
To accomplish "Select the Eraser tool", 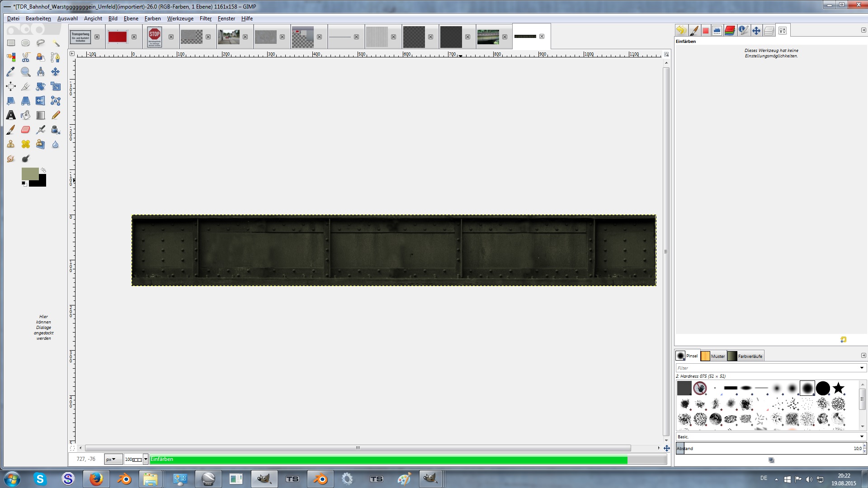I will coord(26,130).
